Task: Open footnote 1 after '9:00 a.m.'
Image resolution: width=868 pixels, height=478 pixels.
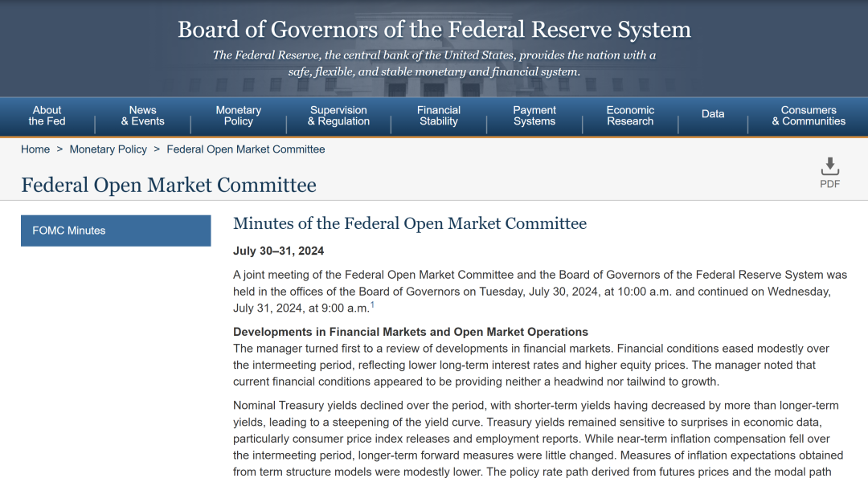Action: [373, 304]
